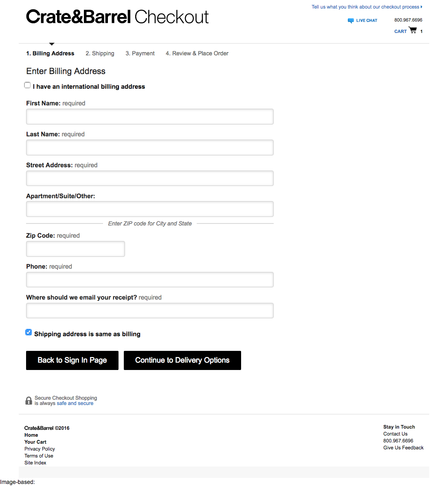The image size is (448, 486).
Task: Click the padlock secure checkout icon
Action: pyautogui.click(x=29, y=401)
